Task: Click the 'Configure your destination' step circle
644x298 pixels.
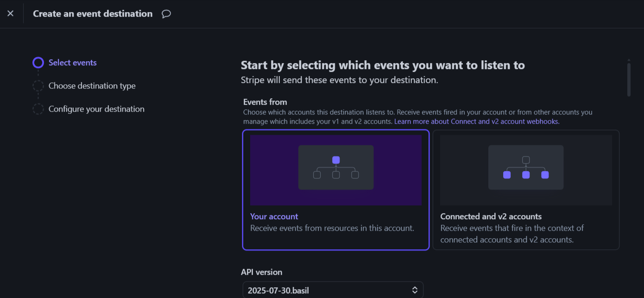Action: (x=38, y=109)
